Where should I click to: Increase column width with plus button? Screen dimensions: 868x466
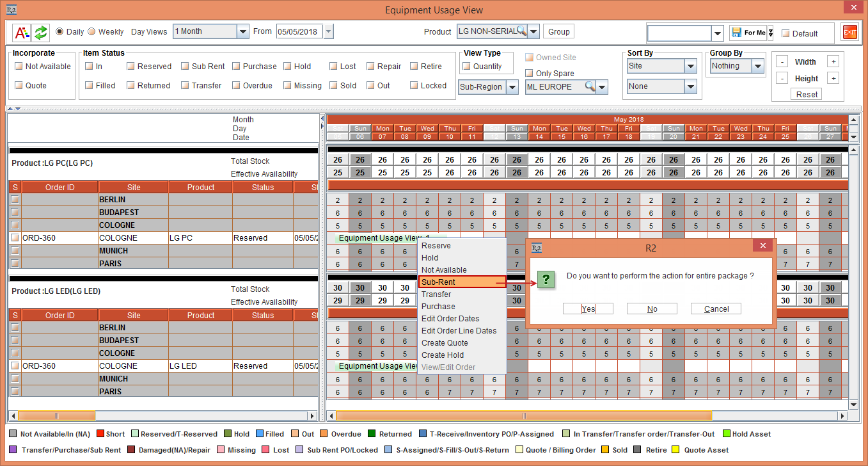coord(833,62)
